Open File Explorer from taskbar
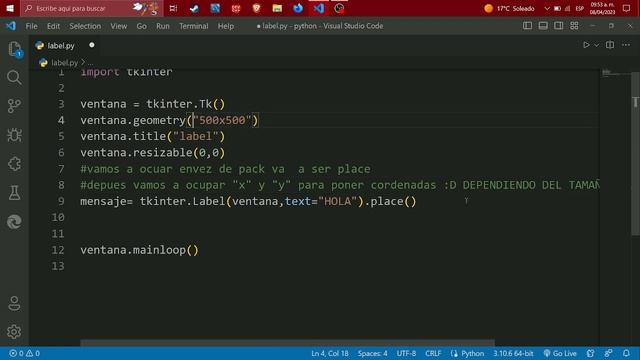This screenshot has height=360, width=640. tap(277, 8)
